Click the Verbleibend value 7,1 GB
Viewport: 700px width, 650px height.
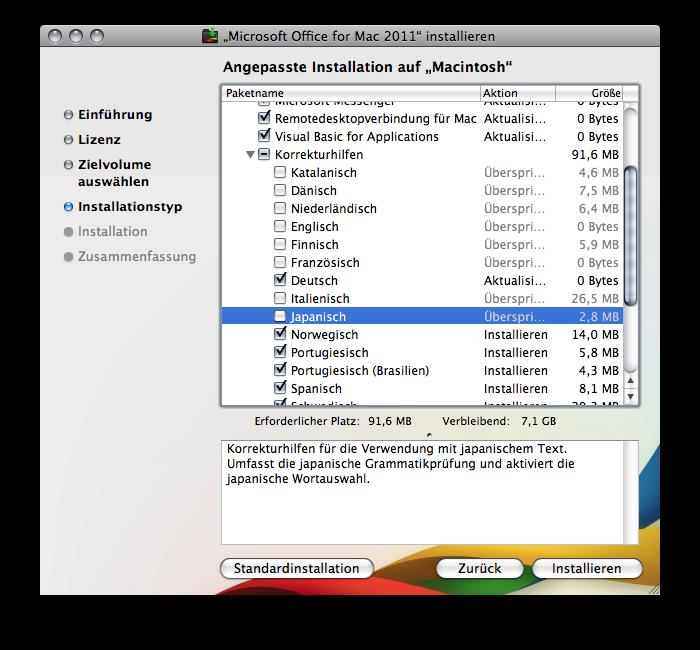click(538, 421)
